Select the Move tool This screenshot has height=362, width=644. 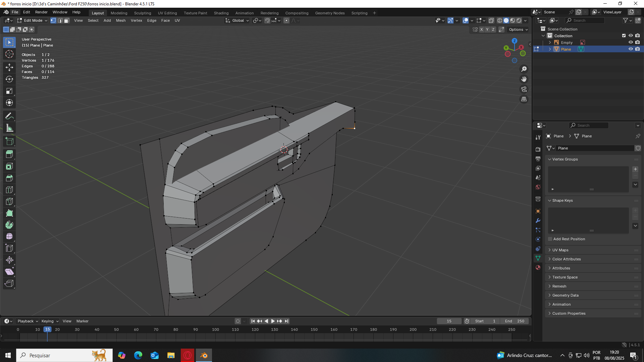click(9, 67)
